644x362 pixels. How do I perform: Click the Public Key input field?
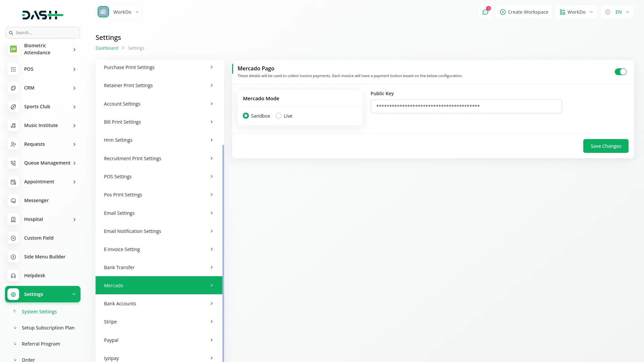pos(466,106)
